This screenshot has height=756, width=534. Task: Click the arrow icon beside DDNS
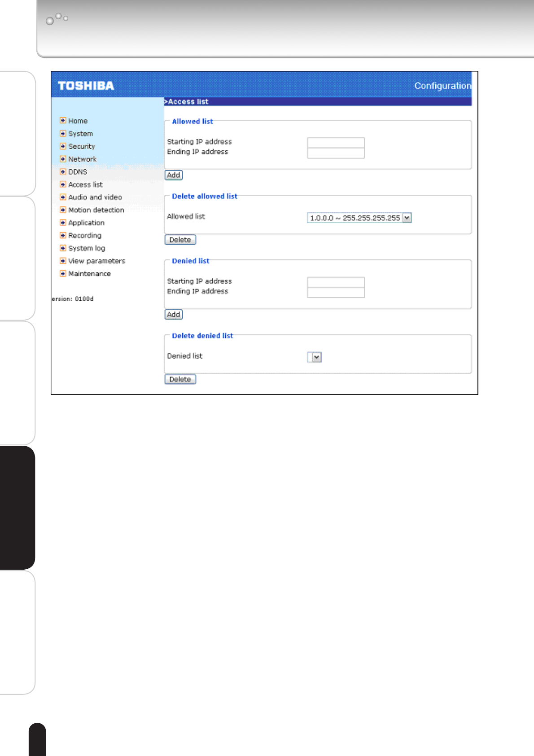tap(63, 171)
